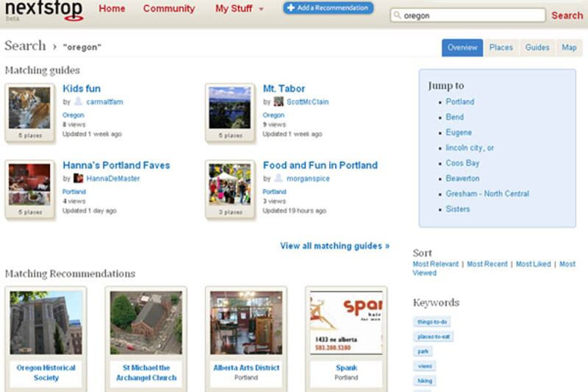Click Oregon link under Kids fun

click(73, 115)
